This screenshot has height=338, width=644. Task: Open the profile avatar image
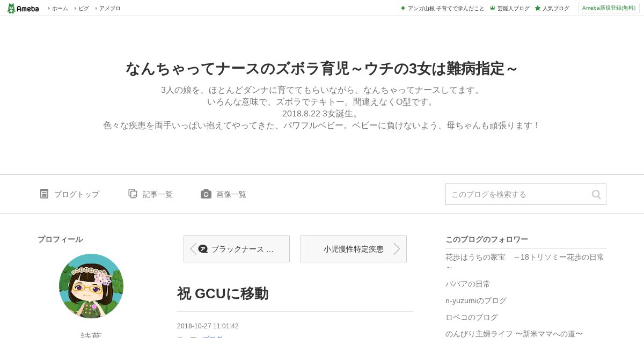pyautogui.click(x=91, y=286)
